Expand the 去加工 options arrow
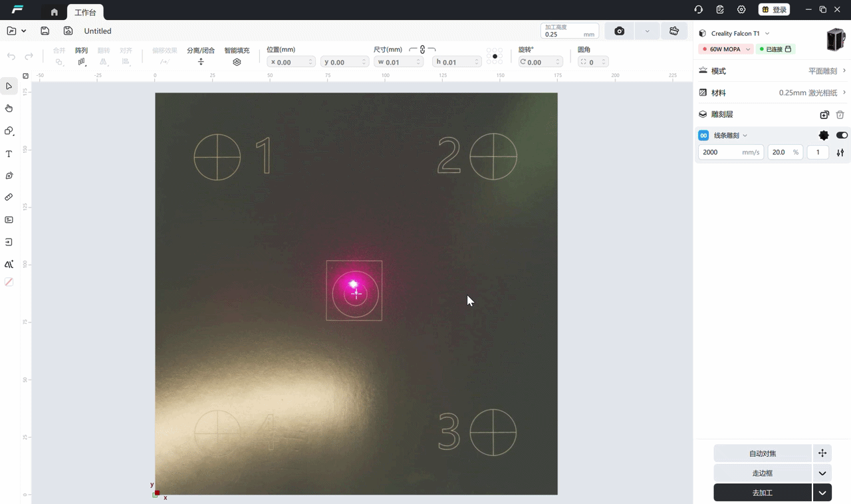 822,493
